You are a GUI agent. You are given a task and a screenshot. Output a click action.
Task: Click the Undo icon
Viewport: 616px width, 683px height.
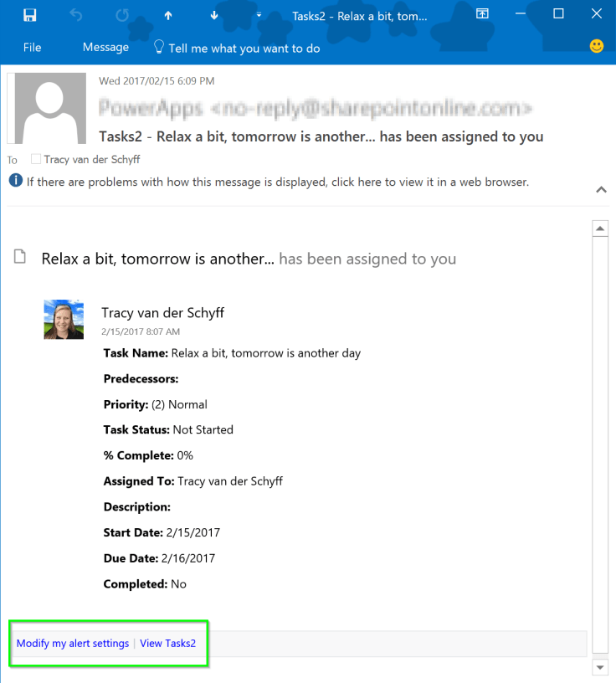(74, 14)
